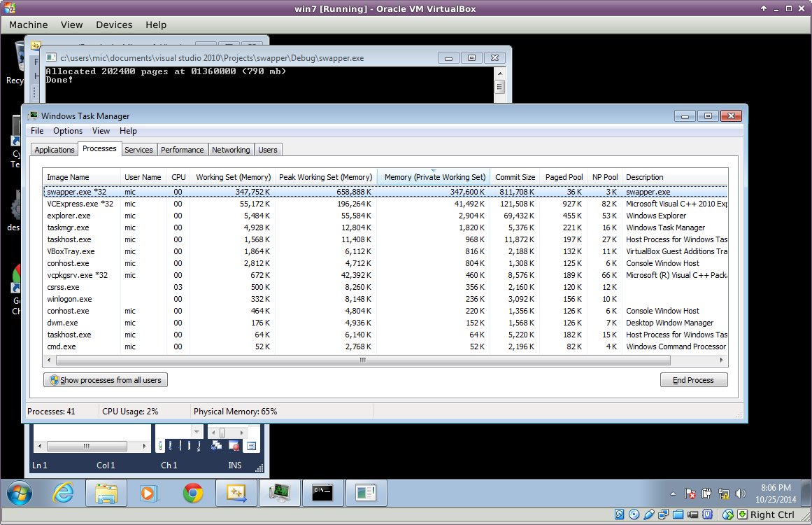Open VirtualBox Machine menu
The image size is (812, 525).
pos(28,25)
